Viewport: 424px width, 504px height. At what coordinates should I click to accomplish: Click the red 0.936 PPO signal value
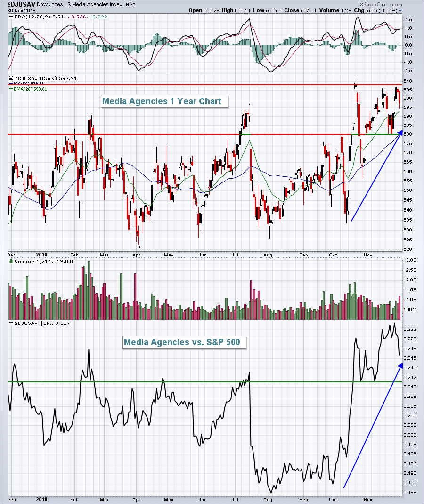[x=78, y=17]
